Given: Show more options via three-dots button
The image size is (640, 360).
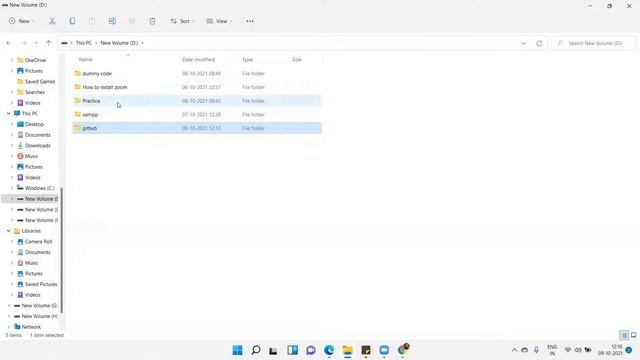Looking at the screenshot, I should pos(250,21).
